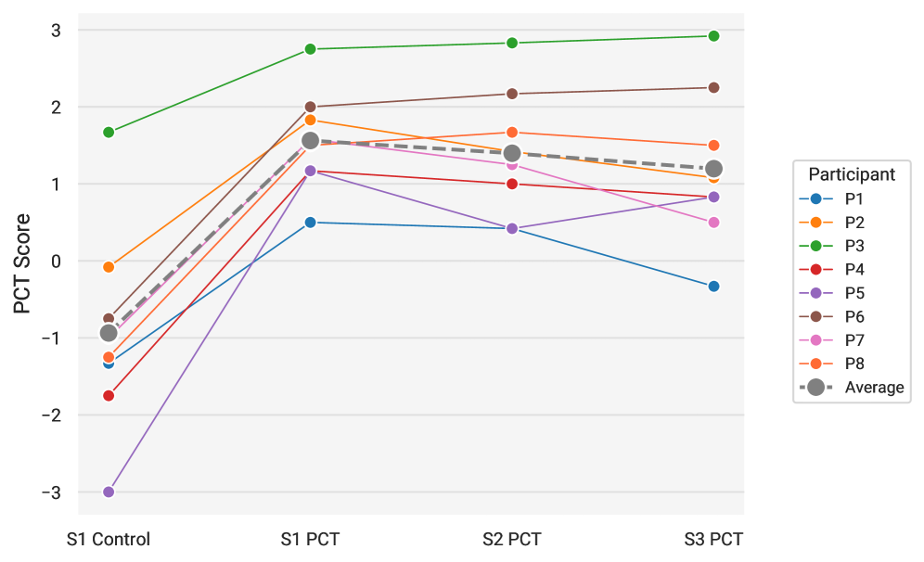Click the brown P6 point at S2 PCT

(512, 94)
